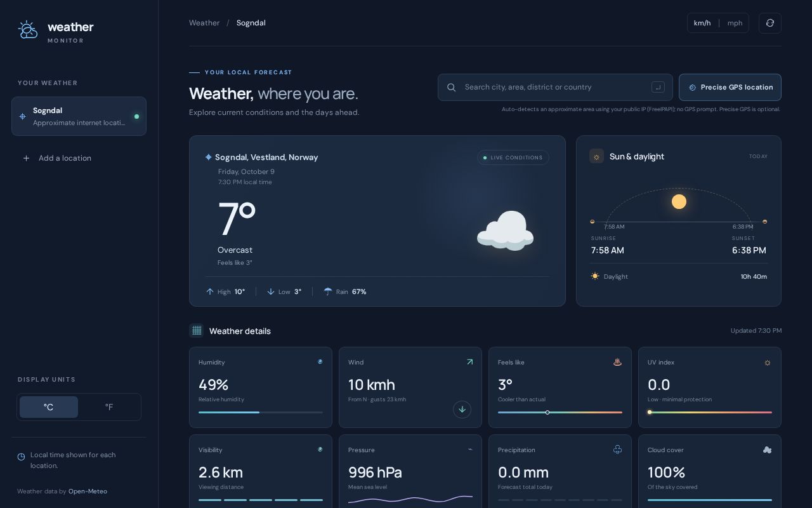Click the Sun & daylight header icon
The image size is (812, 508).
pyautogui.click(x=596, y=156)
